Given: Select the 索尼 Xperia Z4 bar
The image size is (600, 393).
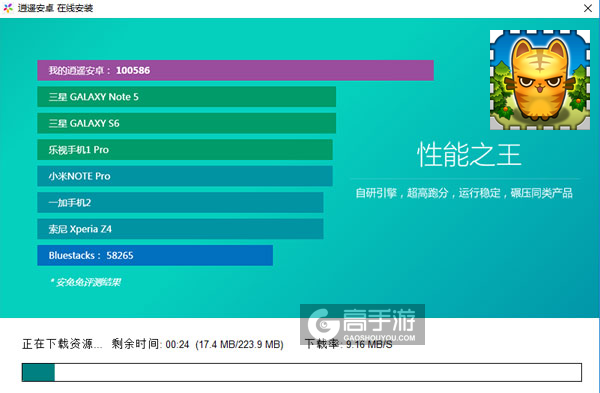Looking at the screenshot, I should click(180, 228).
